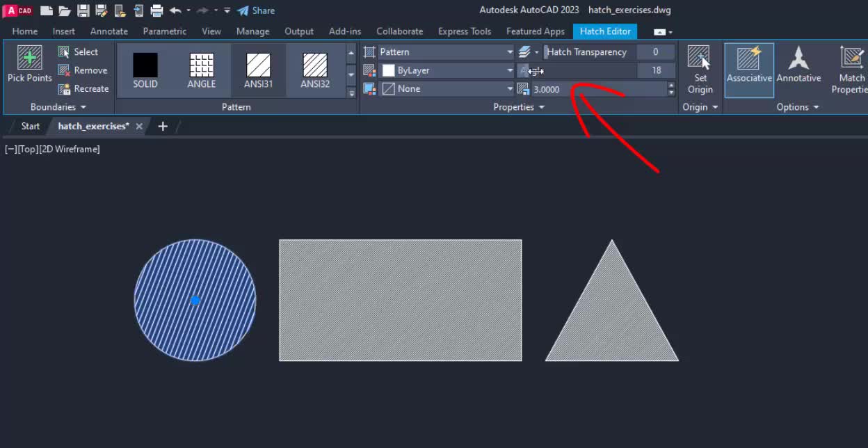Choose the SOLID hatch pattern
The height and width of the screenshot is (448, 868).
[145, 66]
